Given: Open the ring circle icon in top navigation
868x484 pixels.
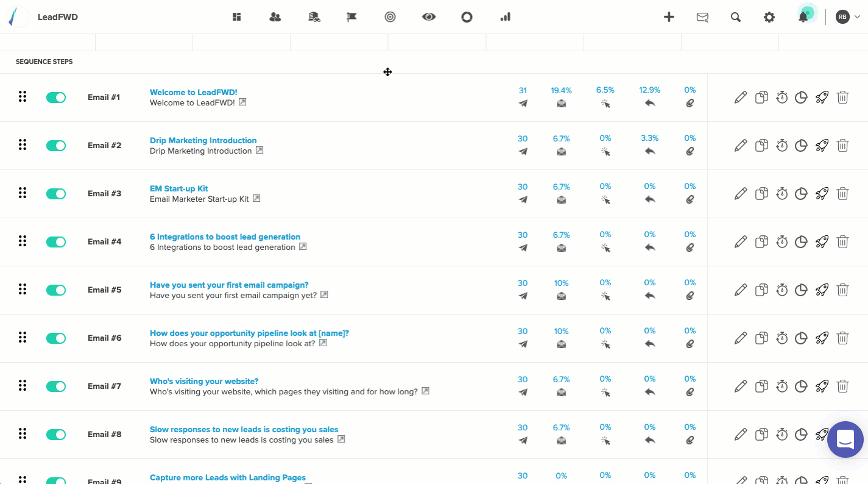Looking at the screenshot, I should (x=467, y=17).
